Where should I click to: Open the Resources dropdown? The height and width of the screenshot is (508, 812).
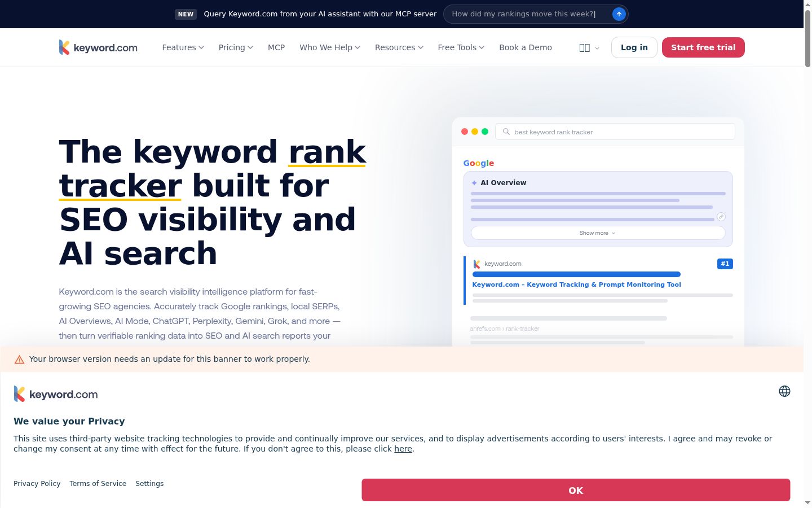pos(399,47)
